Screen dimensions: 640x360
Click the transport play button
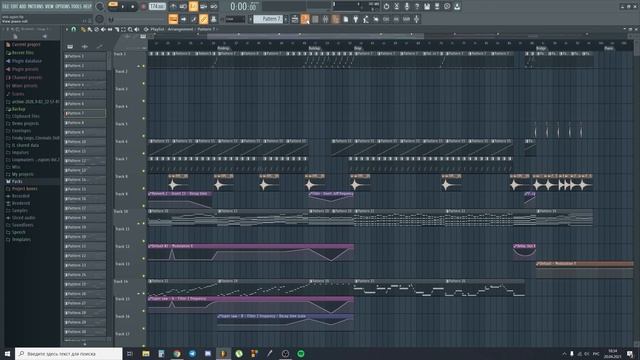[123, 7]
